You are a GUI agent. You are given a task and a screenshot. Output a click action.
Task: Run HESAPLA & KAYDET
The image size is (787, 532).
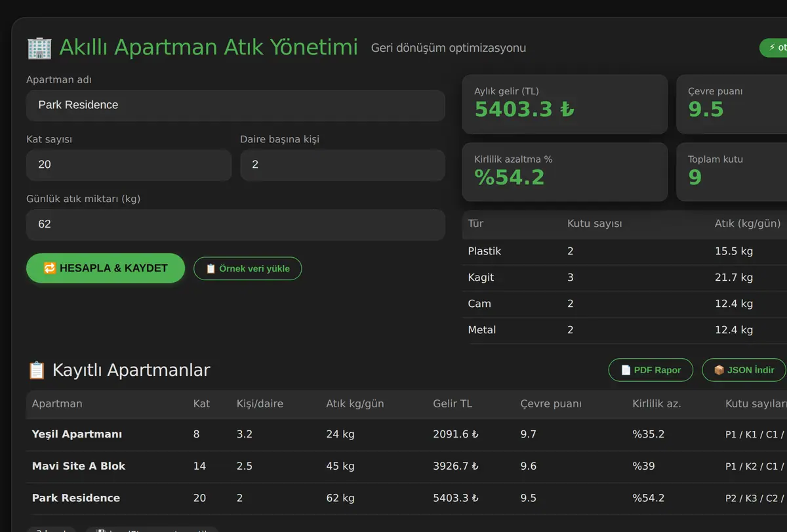point(106,268)
